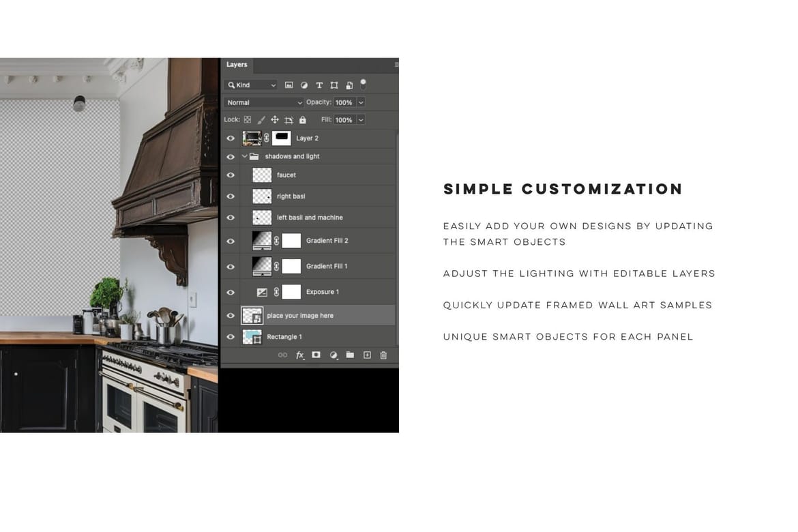Viewport: 798px width, 532px height.
Task: Toggle the layer filter on/off switch
Action: (363, 84)
